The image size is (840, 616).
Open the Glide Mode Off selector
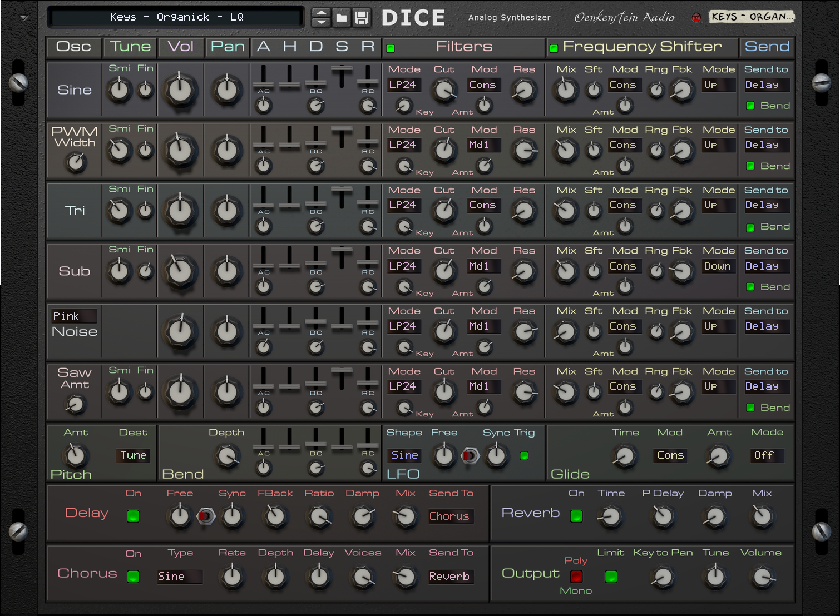click(767, 455)
